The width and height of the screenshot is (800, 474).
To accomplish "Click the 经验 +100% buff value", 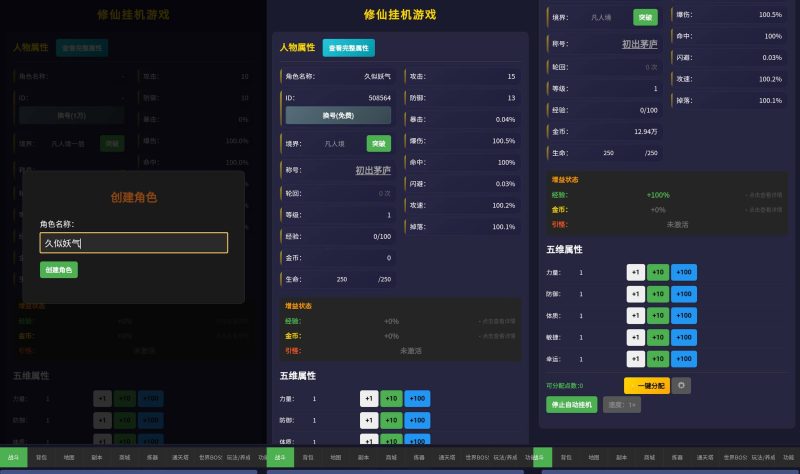I will [658, 195].
